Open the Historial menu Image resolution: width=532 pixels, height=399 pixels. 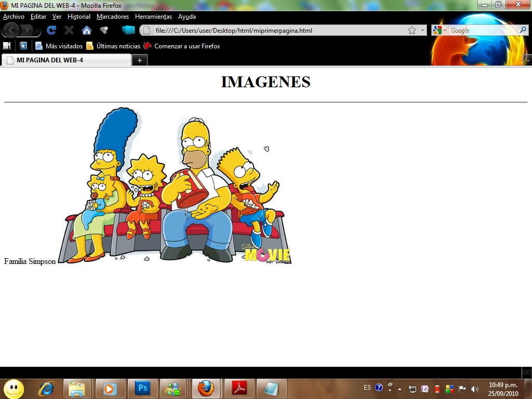pos(79,16)
